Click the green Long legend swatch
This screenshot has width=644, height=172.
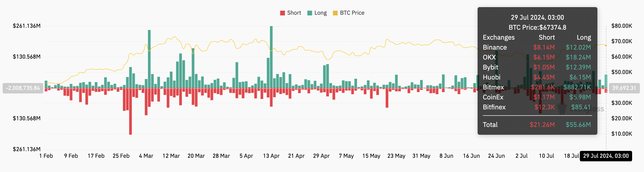click(x=310, y=13)
